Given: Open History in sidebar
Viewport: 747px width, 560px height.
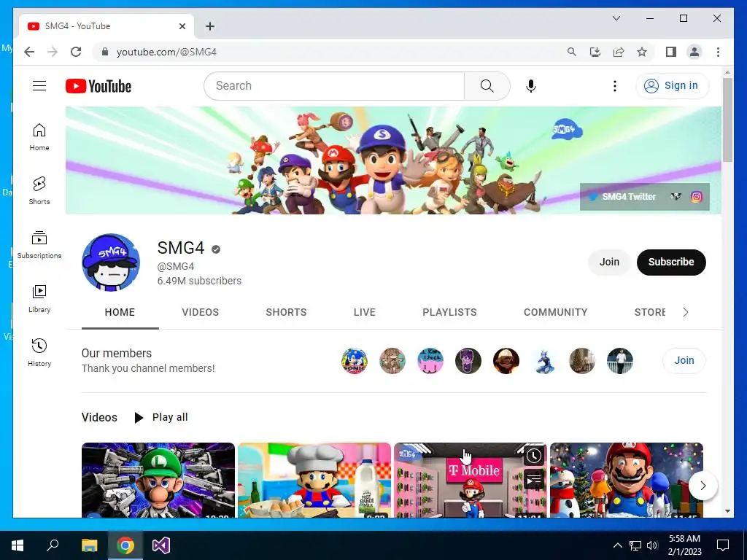Looking at the screenshot, I should tap(39, 352).
